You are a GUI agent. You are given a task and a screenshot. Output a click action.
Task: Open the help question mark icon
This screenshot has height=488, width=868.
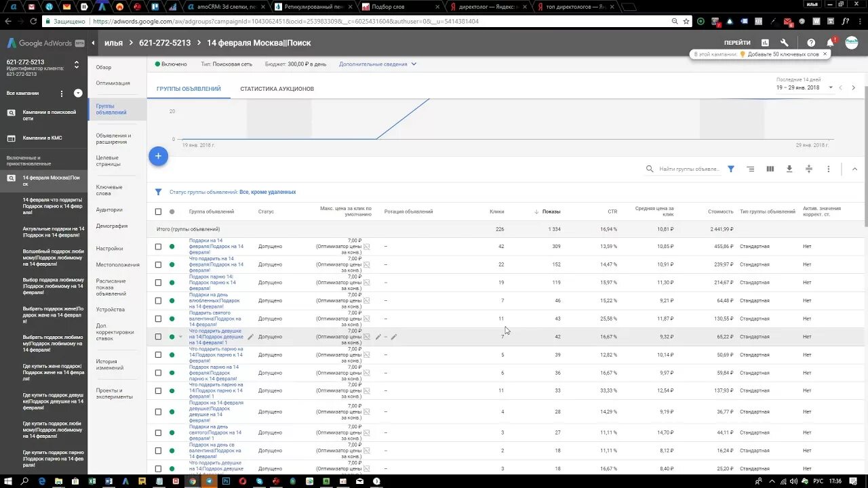click(811, 43)
